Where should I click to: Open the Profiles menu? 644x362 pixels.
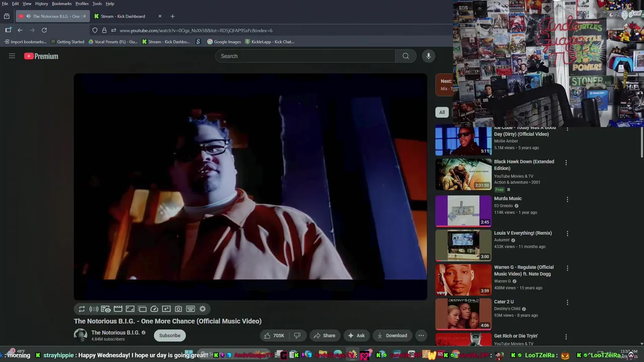coord(82,4)
